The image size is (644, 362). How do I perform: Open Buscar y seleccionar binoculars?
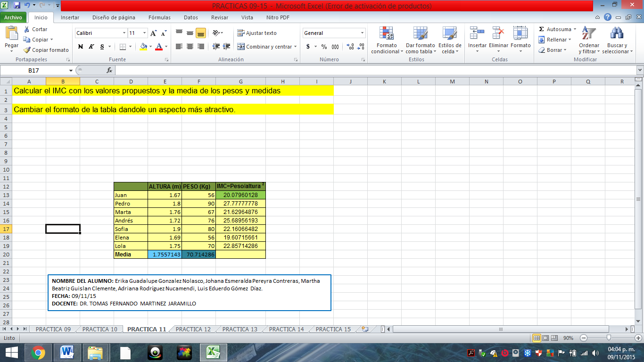[617, 40]
